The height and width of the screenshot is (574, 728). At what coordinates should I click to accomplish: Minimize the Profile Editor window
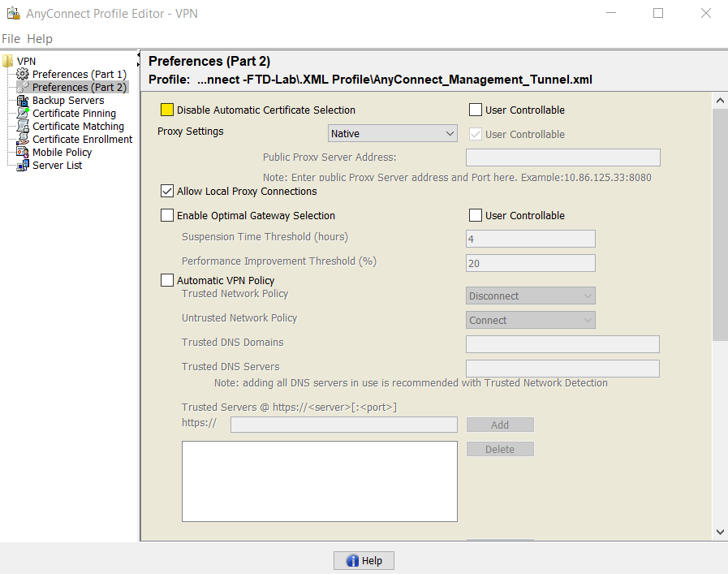(611, 13)
